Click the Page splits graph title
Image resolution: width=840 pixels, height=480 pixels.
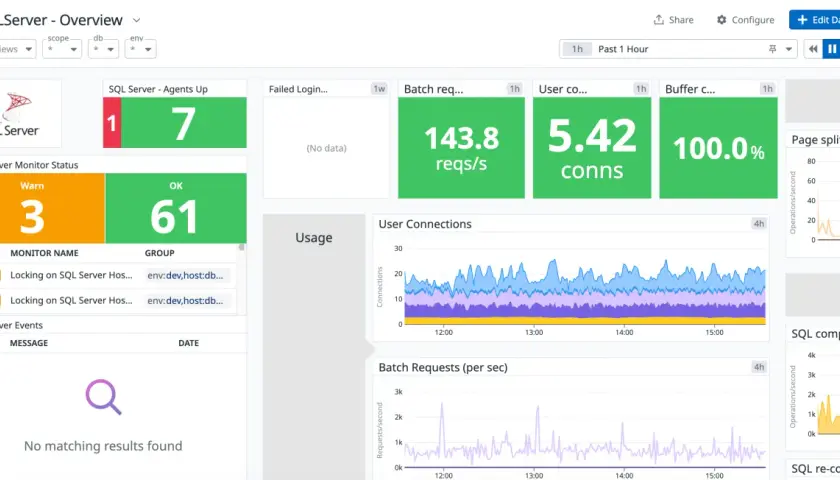click(x=815, y=140)
